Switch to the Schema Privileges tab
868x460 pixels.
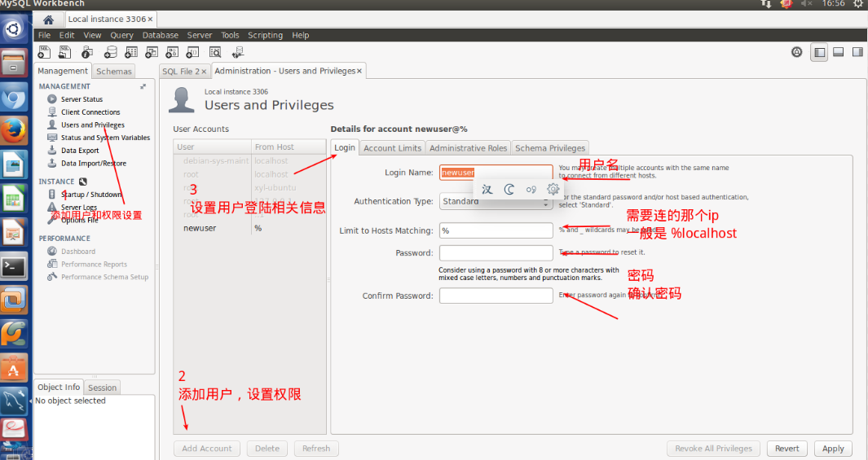pos(549,148)
